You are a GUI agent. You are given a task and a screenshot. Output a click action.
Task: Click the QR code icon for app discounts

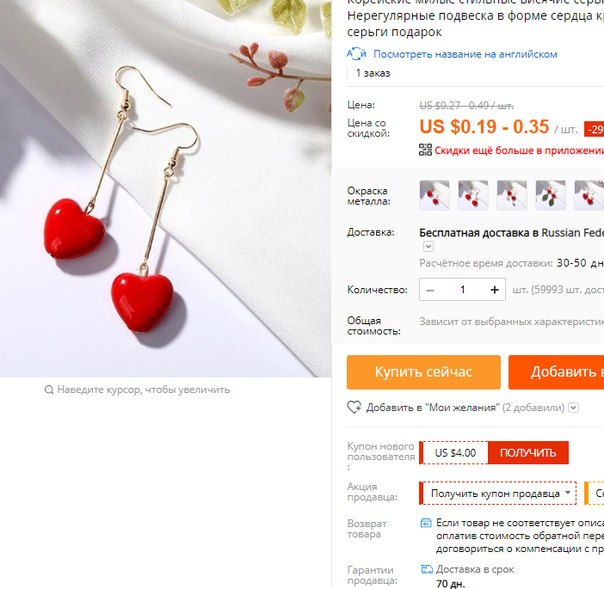click(x=425, y=150)
